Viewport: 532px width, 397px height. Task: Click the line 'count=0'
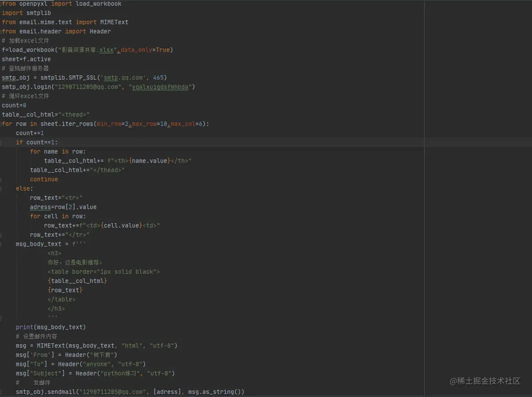14,105
